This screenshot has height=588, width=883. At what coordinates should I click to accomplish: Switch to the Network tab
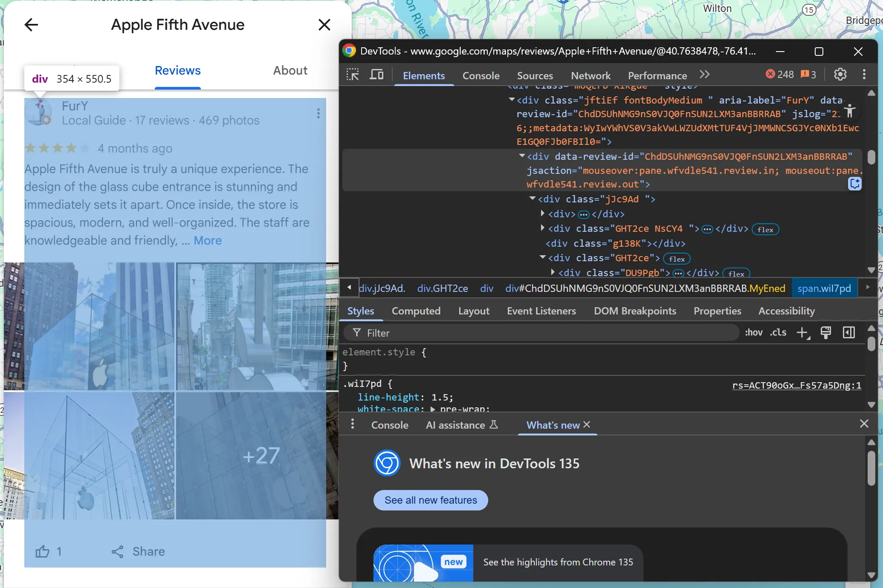tap(591, 75)
